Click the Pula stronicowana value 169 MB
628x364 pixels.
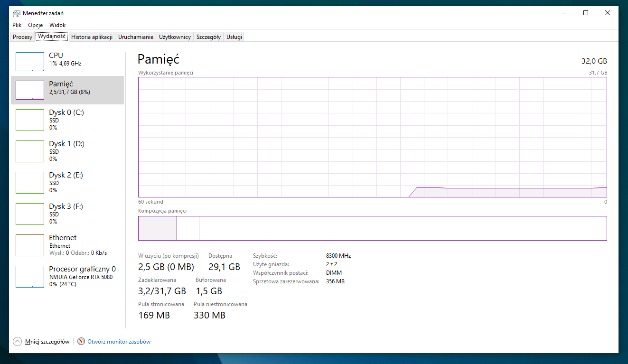pos(154,315)
